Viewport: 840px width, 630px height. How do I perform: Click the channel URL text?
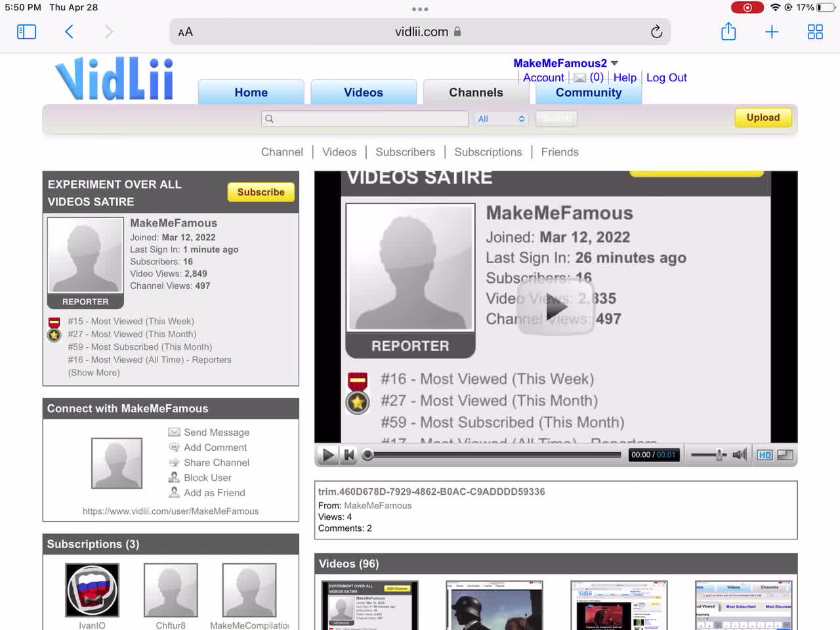click(171, 511)
